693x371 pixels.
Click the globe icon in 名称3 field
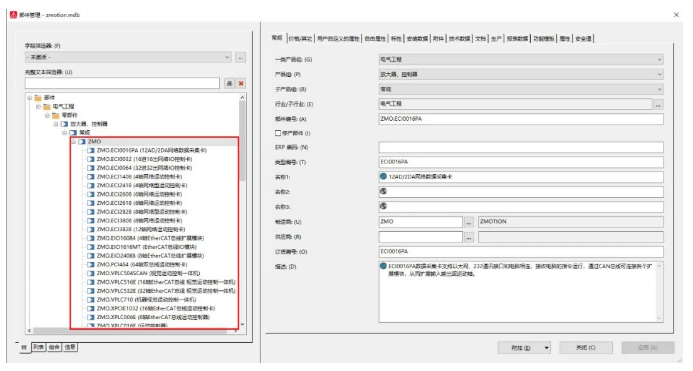pos(383,206)
